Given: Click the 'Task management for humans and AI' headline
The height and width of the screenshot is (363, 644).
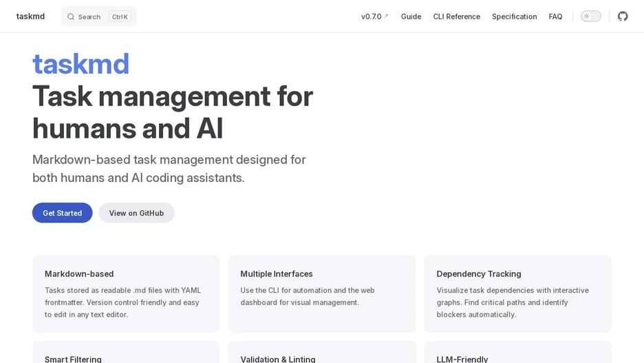Looking at the screenshot, I should click(173, 112).
